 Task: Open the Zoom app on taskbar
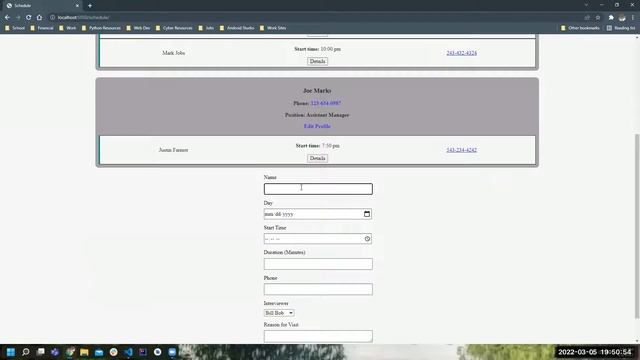tap(172, 352)
